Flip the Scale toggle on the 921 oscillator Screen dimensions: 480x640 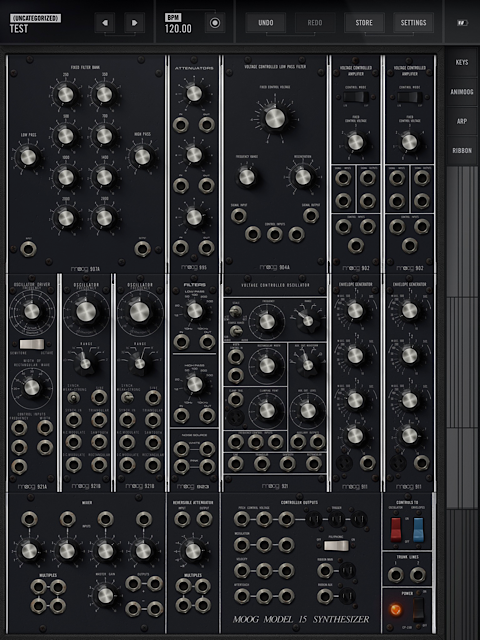[x=234, y=312]
